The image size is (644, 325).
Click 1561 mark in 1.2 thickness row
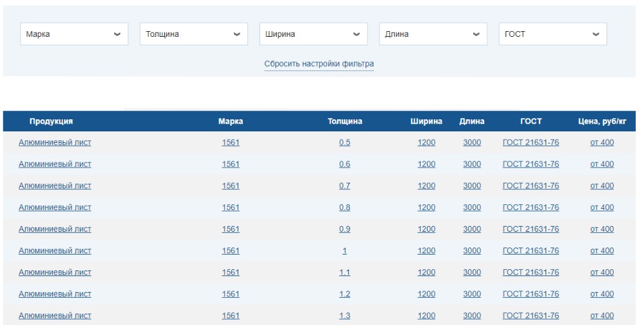point(230,294)
